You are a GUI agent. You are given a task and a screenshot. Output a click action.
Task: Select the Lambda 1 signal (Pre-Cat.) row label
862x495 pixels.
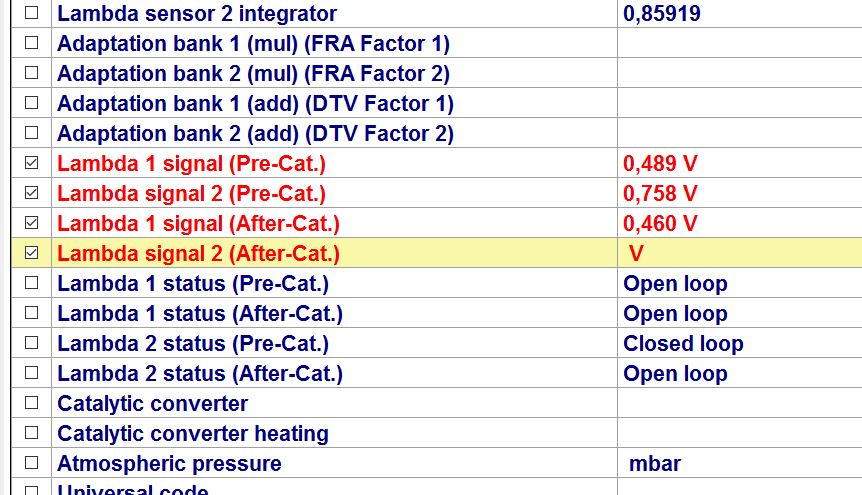point(191,163)
